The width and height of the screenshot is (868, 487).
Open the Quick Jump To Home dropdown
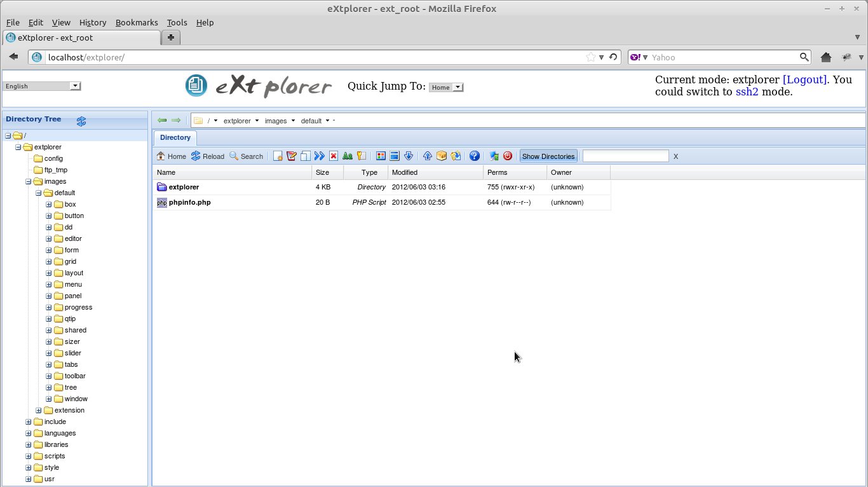(446, 87)
